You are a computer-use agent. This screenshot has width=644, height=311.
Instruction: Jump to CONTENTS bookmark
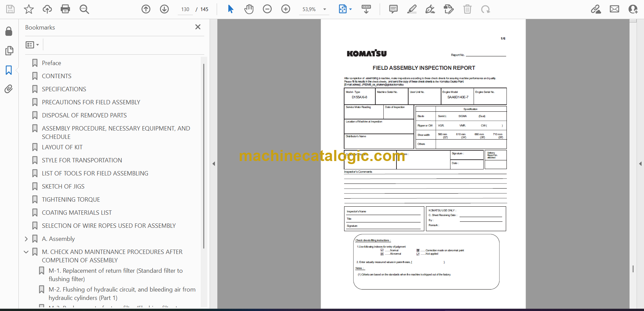click(57, 76)
